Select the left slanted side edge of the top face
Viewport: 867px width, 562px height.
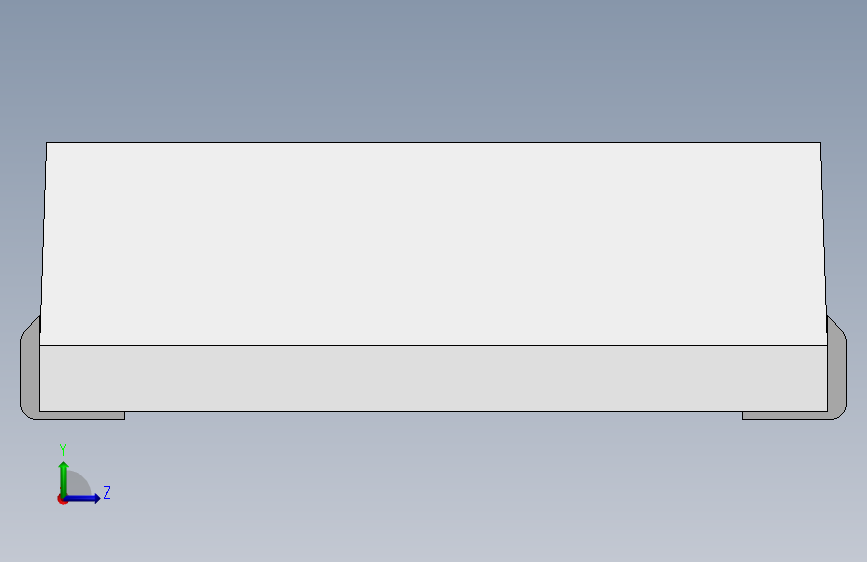(43, 243)
